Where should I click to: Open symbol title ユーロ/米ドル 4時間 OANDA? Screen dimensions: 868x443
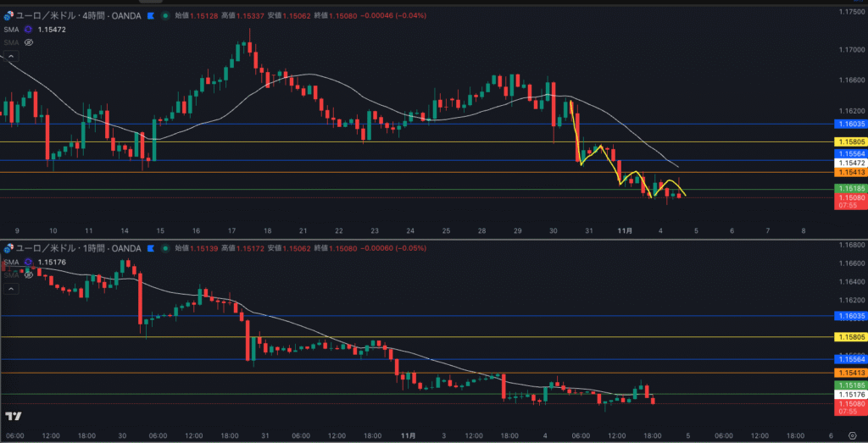click(x=76, y=15)
